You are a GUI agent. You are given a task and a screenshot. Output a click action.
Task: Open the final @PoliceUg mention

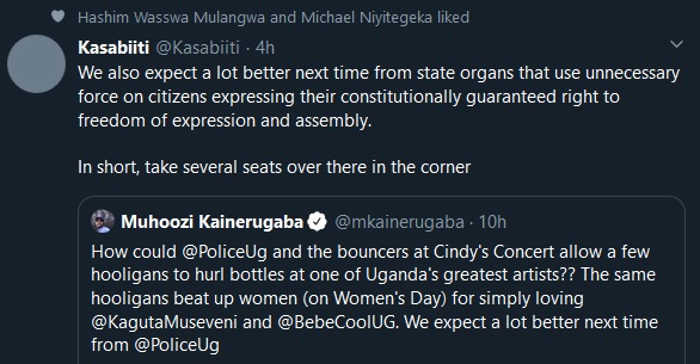pyautogui.click(x=177, y=345)
